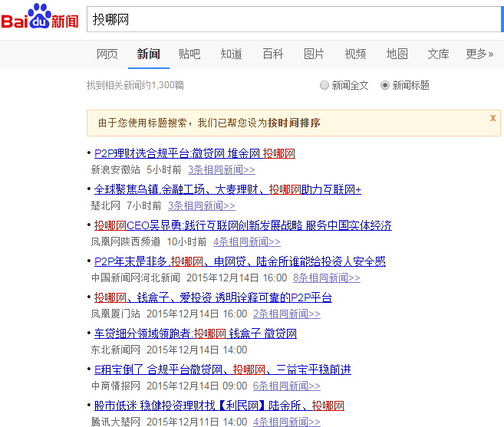Close the sort-by-time notice banner
504x427 pixels.
tap(492, 118)
